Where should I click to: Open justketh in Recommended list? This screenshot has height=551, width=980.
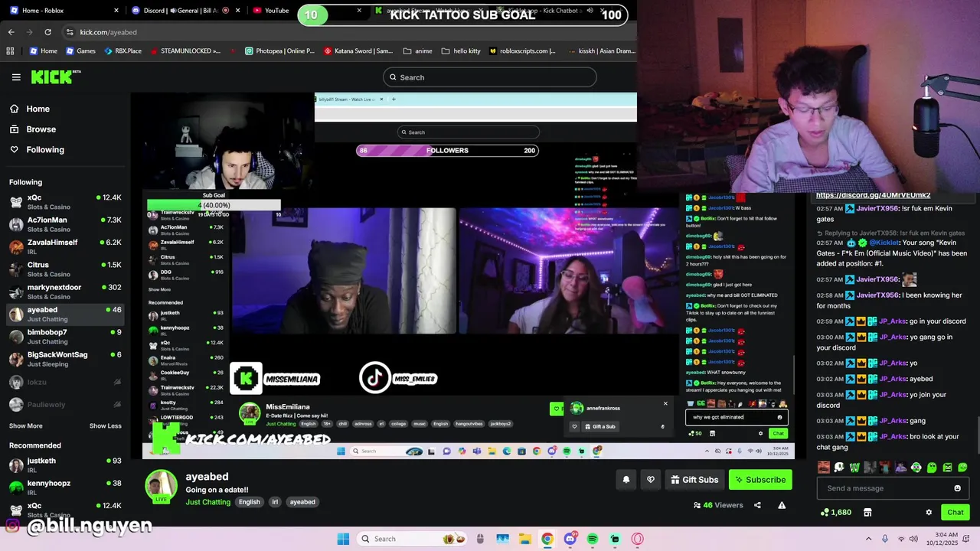[x=65, y=465]
